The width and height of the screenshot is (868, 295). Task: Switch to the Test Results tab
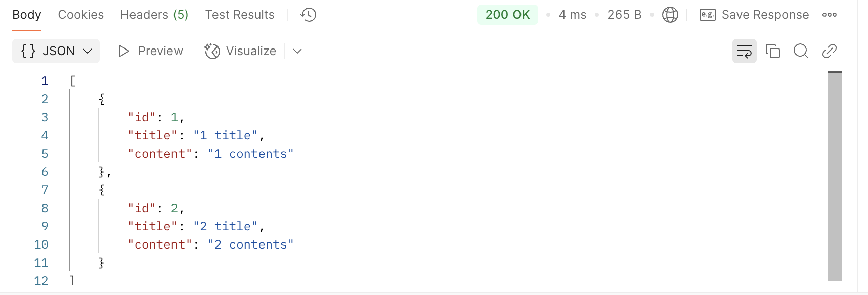(x=240, y=15)
